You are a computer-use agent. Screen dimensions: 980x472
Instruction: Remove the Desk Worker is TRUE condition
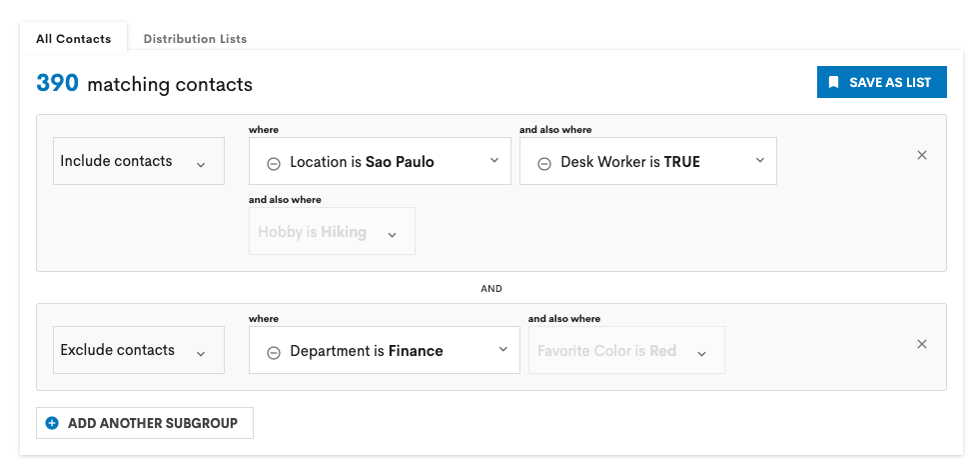pos(544,163)
